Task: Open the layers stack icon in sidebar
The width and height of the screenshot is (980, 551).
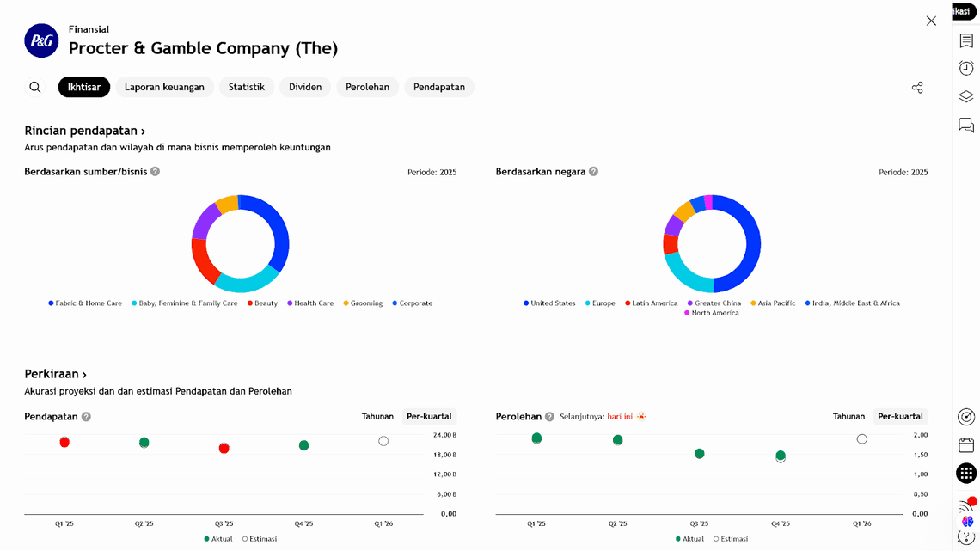Action: [x=966, y=97]
